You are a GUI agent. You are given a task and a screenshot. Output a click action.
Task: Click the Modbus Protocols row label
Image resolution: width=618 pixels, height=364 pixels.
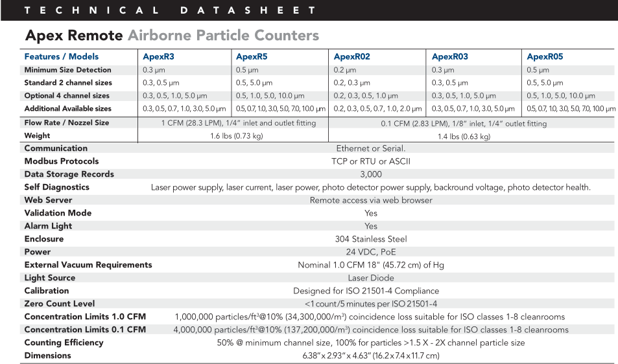coord(62,161)
